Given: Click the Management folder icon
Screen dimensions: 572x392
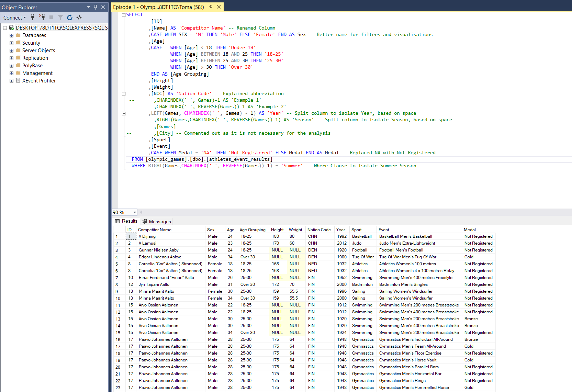Looking at the screenshot, I should [18, 73].
